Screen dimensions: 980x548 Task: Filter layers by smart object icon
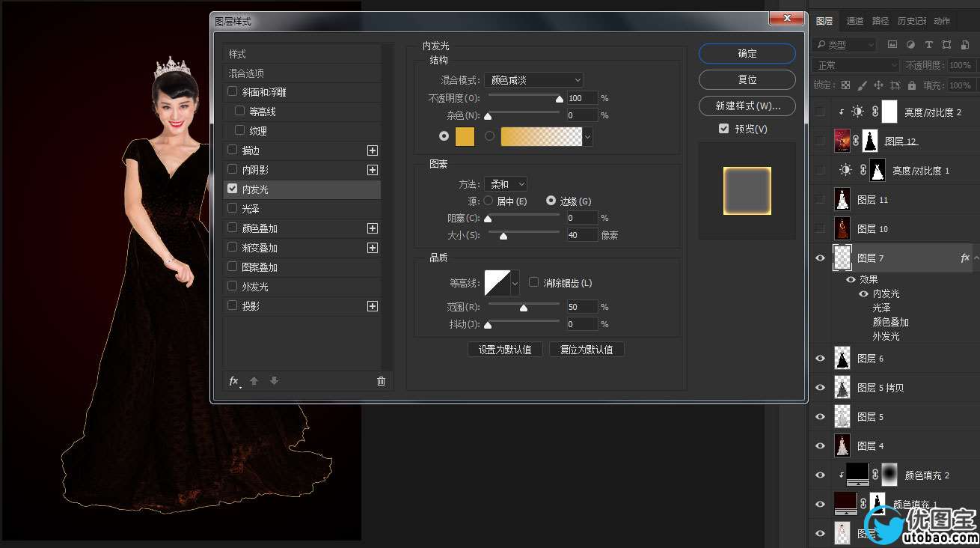[x=964, y=45]
